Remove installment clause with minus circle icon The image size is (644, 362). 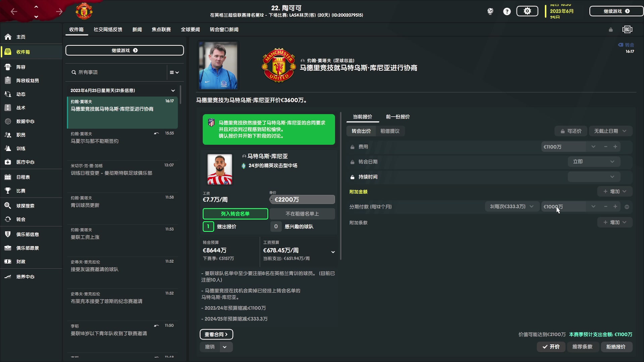[x=627, y=207]
